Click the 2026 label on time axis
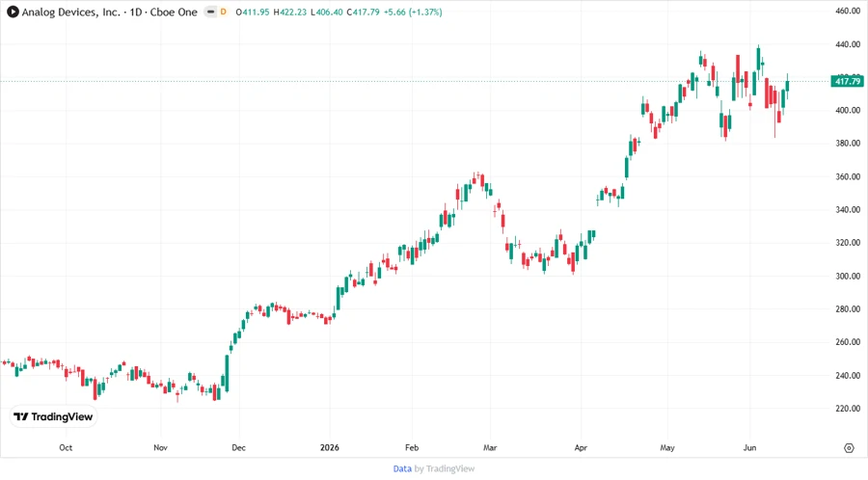 point(330,447)
